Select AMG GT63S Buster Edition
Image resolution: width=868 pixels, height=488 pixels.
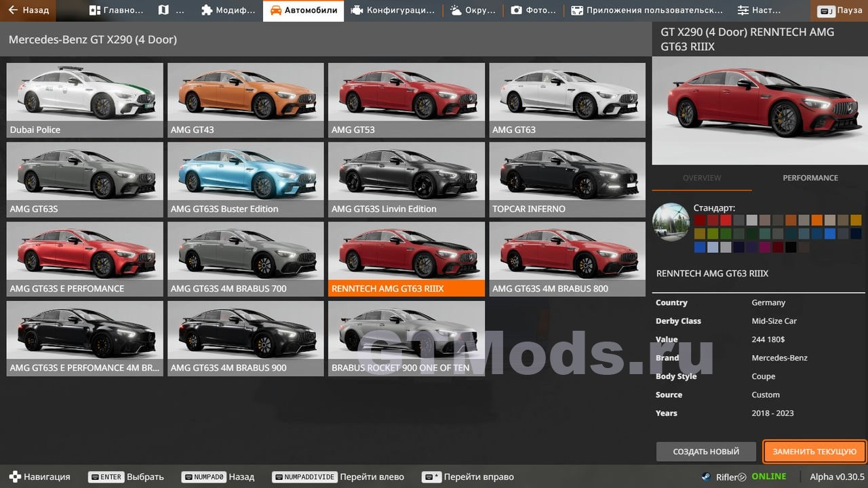[x=245, y=180]
